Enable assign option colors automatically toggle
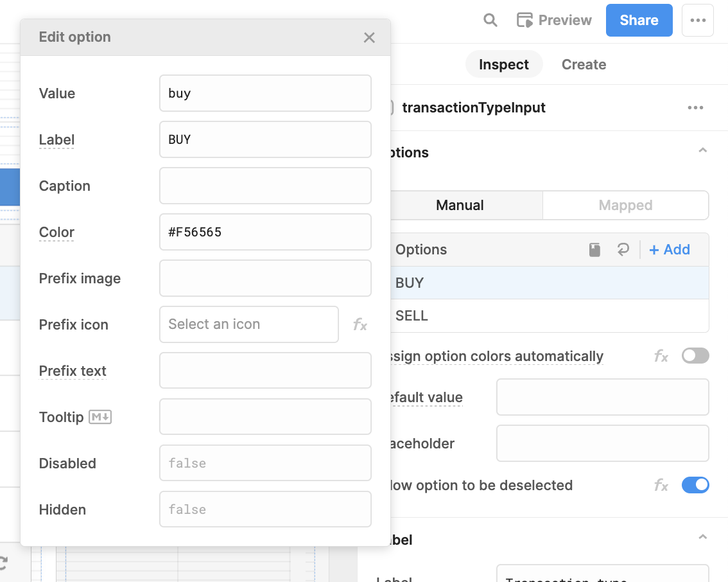The height and width of the screenshot is (582, 728). point(695,356)
